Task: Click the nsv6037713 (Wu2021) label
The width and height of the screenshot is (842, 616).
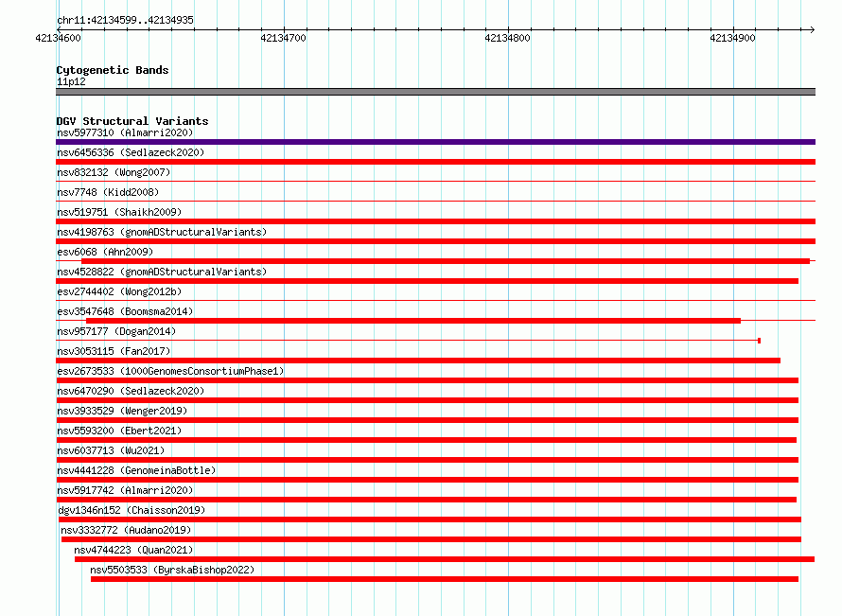Action: [x=111, y=450]
